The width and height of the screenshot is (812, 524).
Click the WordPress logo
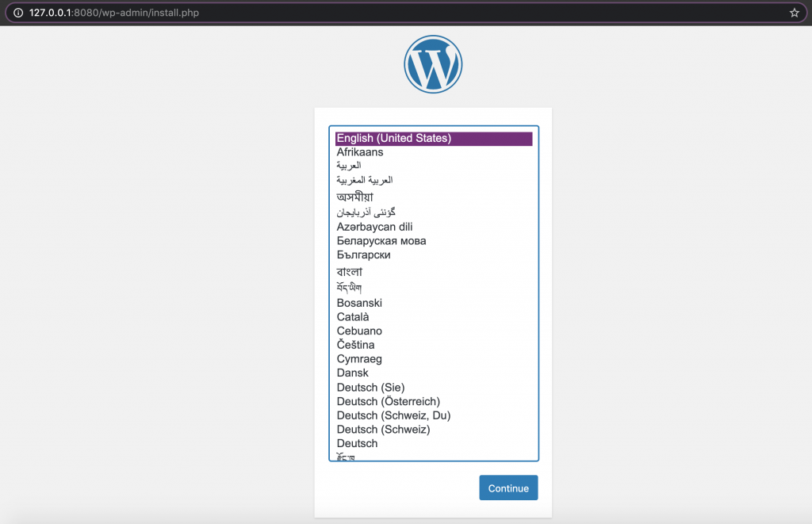tap(433, 65)
